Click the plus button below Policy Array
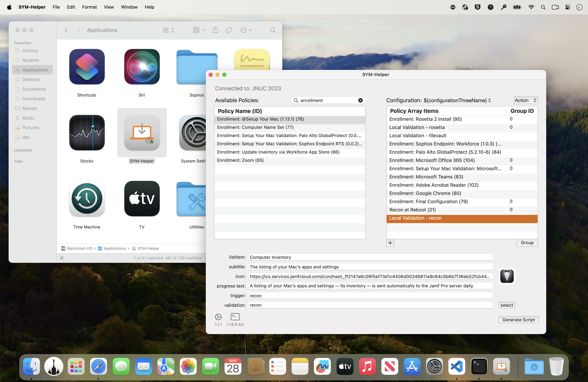Viewport: 588px width, 382px height. point(390,243)
